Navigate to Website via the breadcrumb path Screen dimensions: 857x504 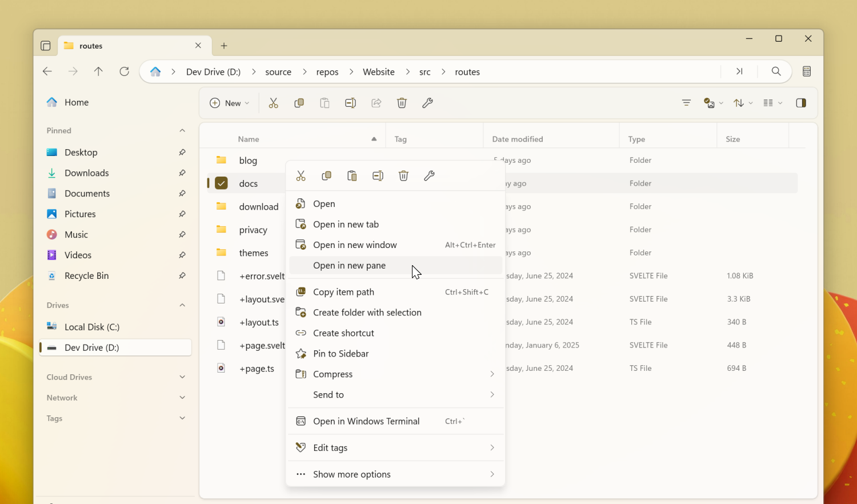click(378, 71)
